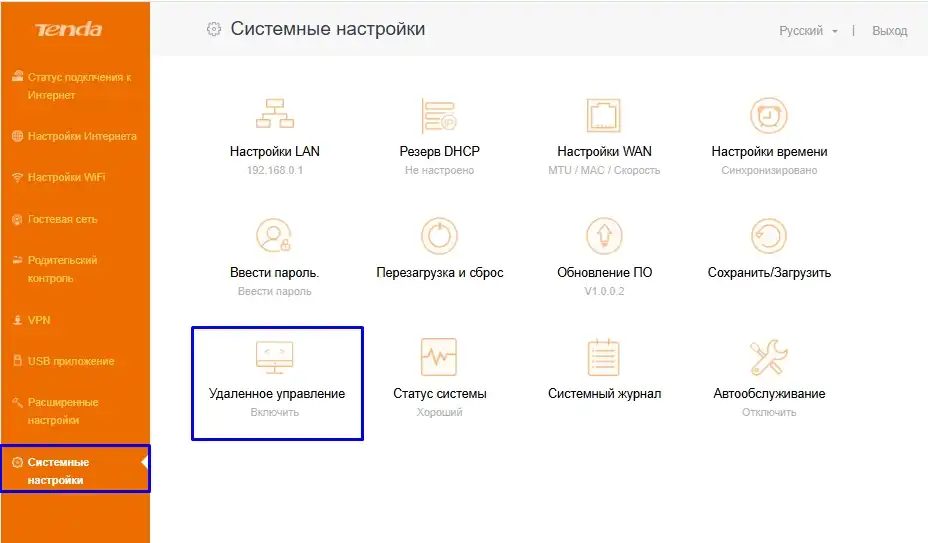
Task: Open Системный журнал notepad icon
Action: click(604, 357)
